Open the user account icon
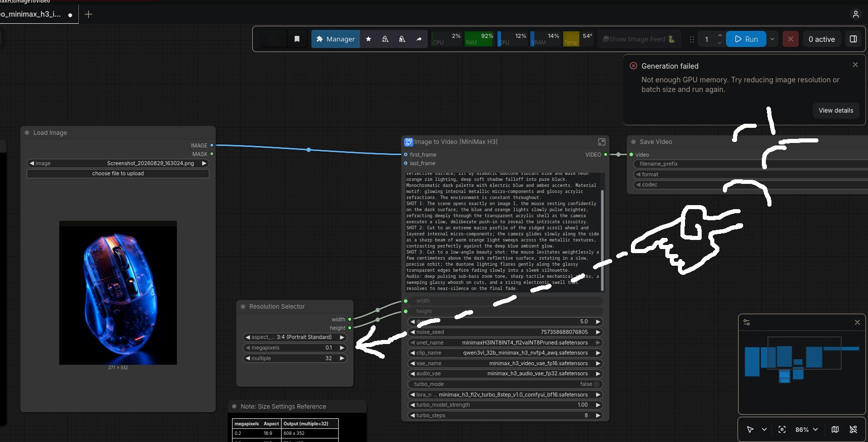868x442 pixels. [x=856, y=14]
